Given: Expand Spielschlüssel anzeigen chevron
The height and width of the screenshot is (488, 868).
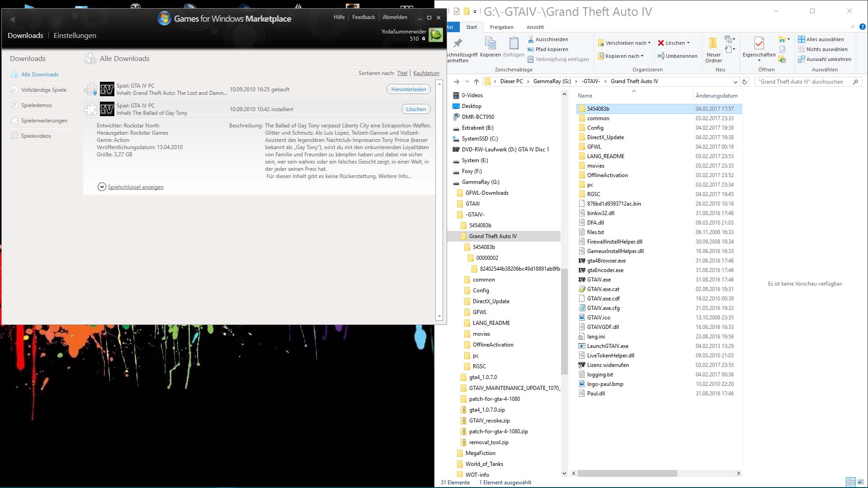Looking at the screenshot, I should point(102,187).
